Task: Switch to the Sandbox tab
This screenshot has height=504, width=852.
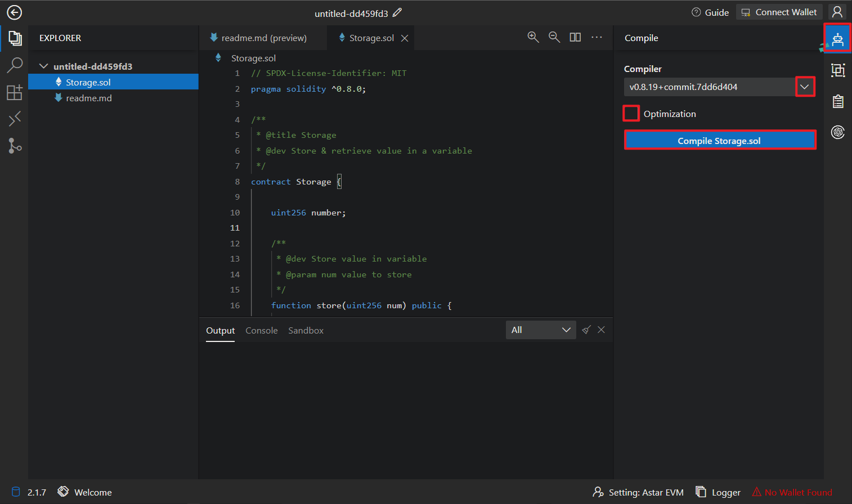Action: [306, 331]
